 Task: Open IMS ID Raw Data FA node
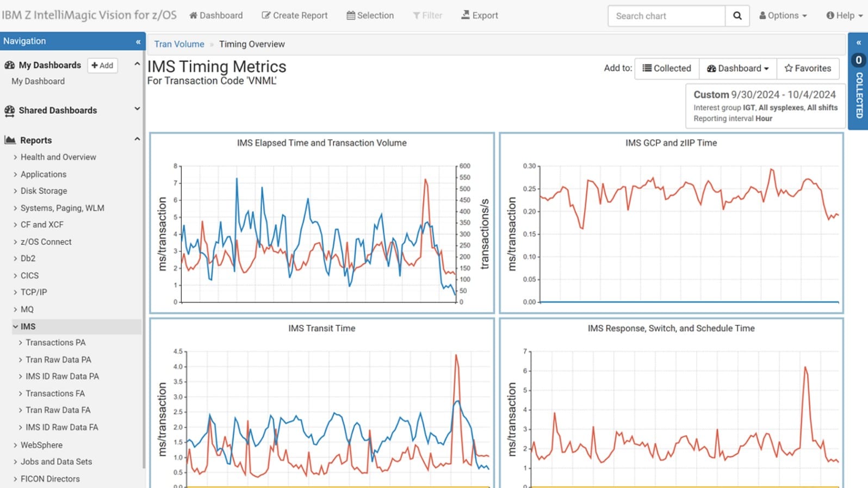62,428
